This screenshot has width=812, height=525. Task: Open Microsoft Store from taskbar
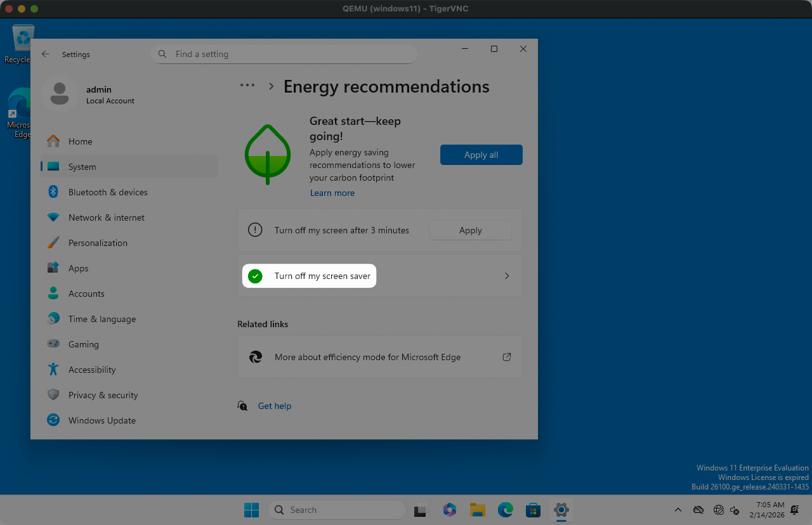point(533,510)
